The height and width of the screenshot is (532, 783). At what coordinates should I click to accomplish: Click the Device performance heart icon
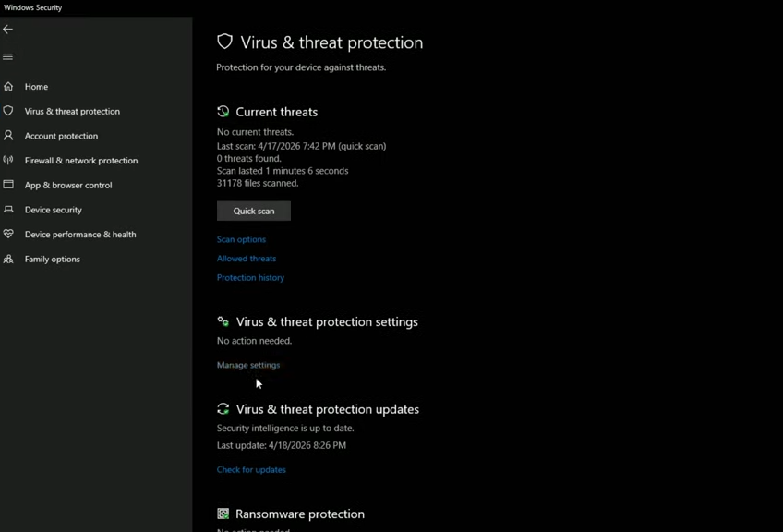tap(8, 235)
